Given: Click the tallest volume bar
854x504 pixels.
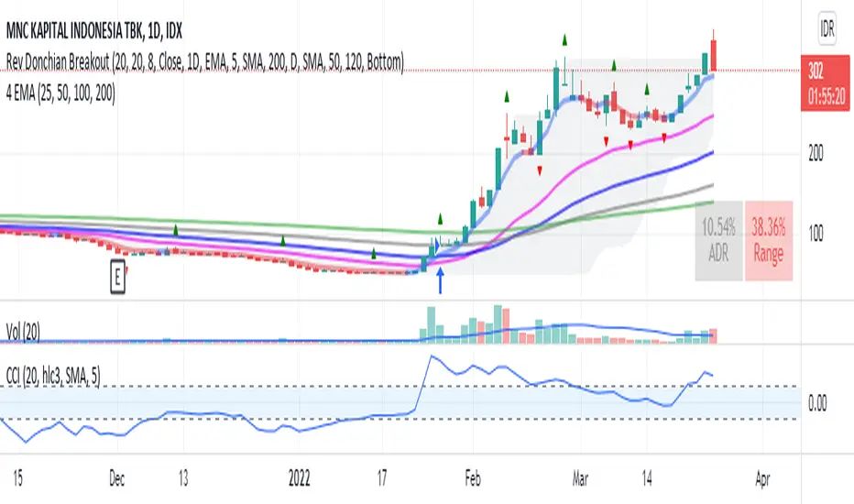Looking at the screenshot, I should point(498,324).
